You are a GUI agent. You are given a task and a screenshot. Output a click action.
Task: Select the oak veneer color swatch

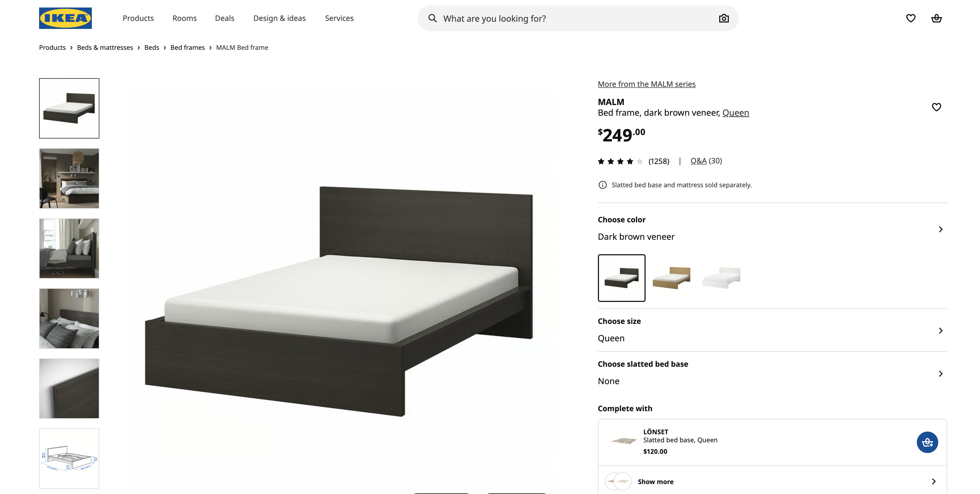tap(671, 278)
